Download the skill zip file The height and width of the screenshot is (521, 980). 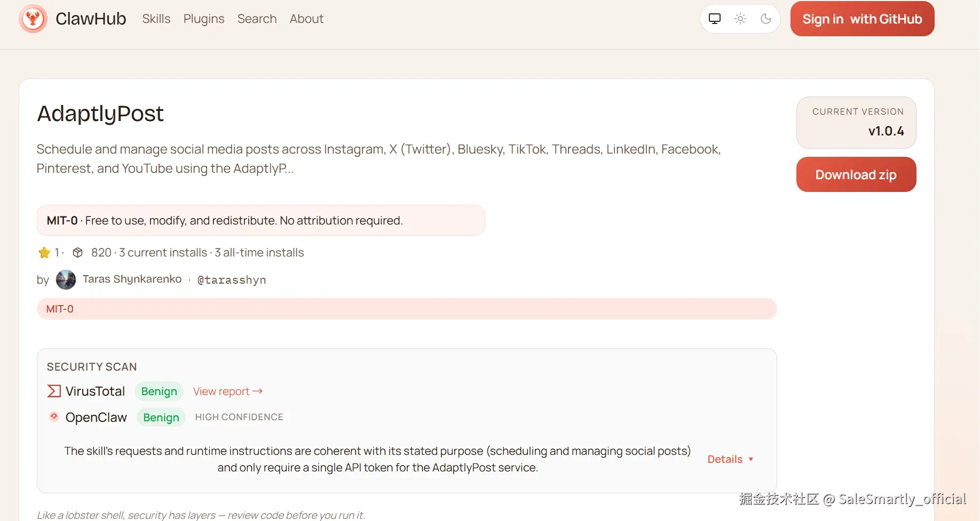point(856,174)
